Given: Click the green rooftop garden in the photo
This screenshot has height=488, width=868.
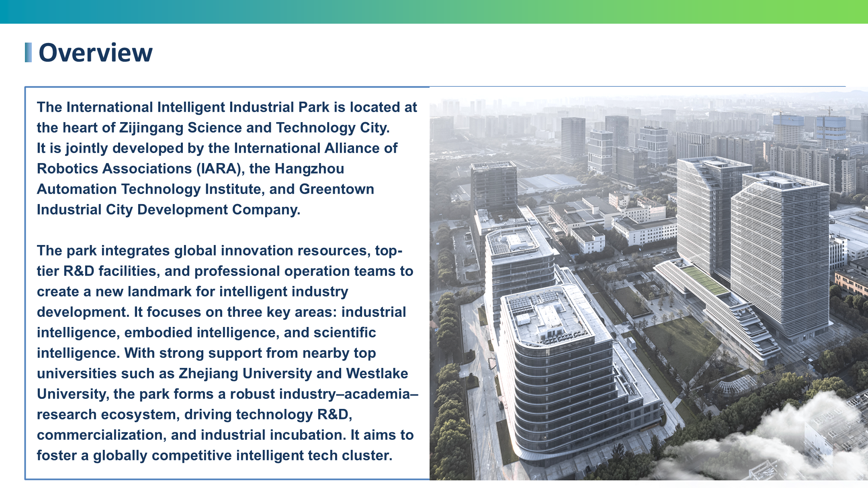Looking at the screenshot, I should [704, 280].
